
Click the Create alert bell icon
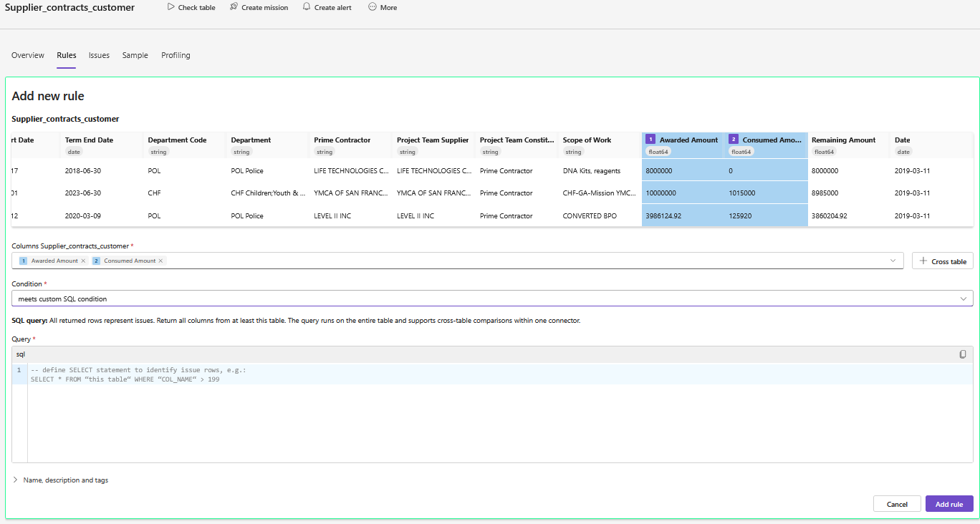(307, 7)
